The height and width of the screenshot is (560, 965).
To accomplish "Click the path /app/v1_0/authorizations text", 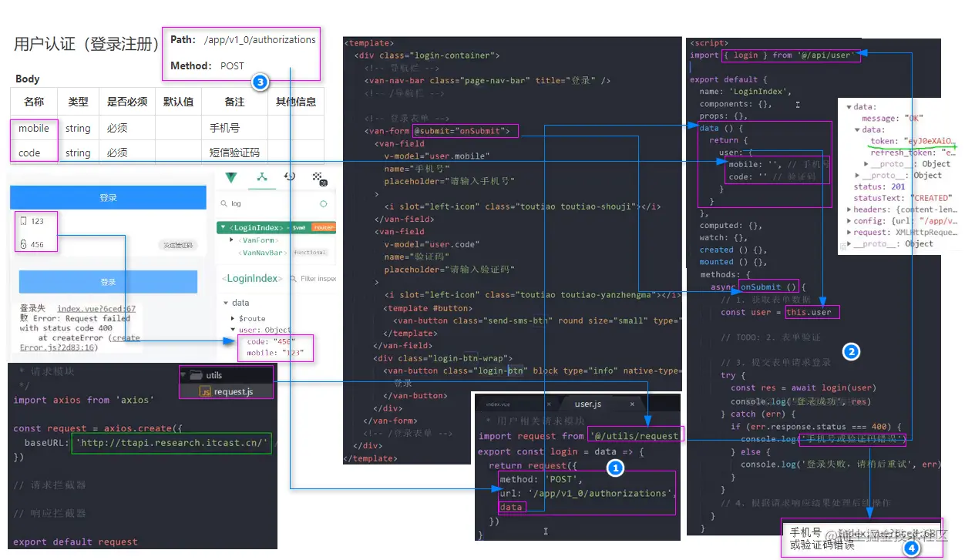I will [260, 39].
